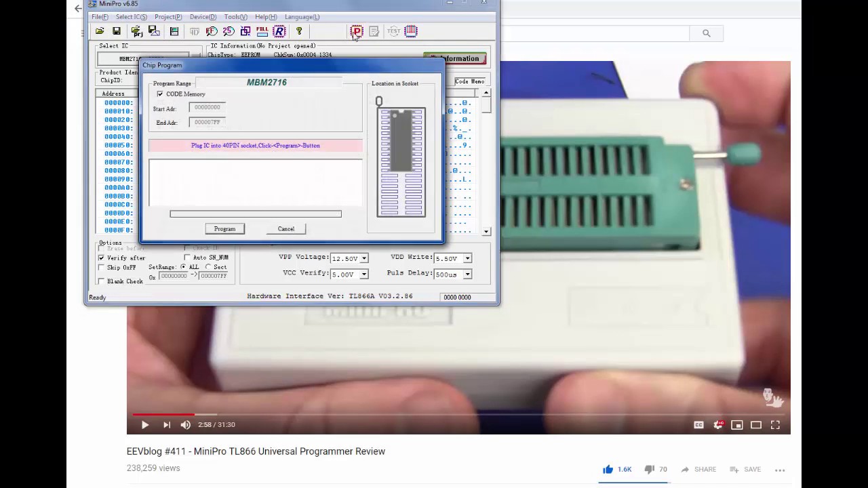Enable the Skip 0xFF checkbox
This screenshot has height=488, width=868.
[102, 268]
